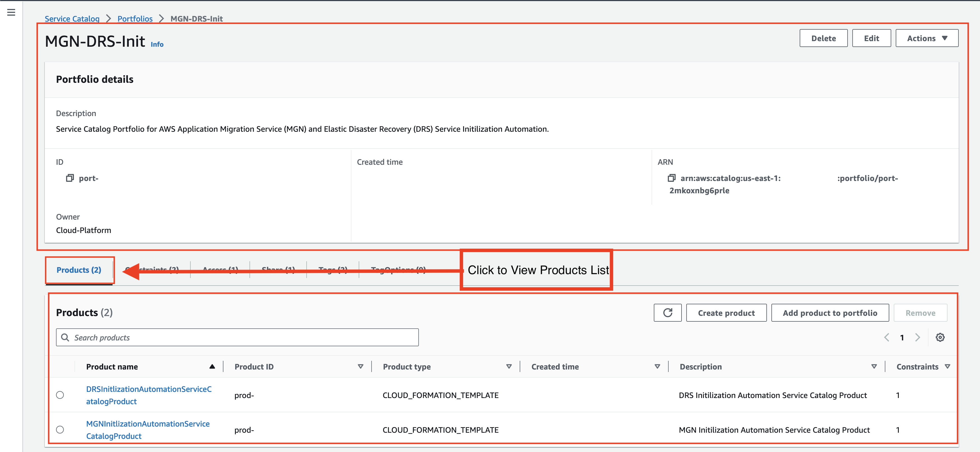Switch to the Products (2) tab

click(79, 270)
